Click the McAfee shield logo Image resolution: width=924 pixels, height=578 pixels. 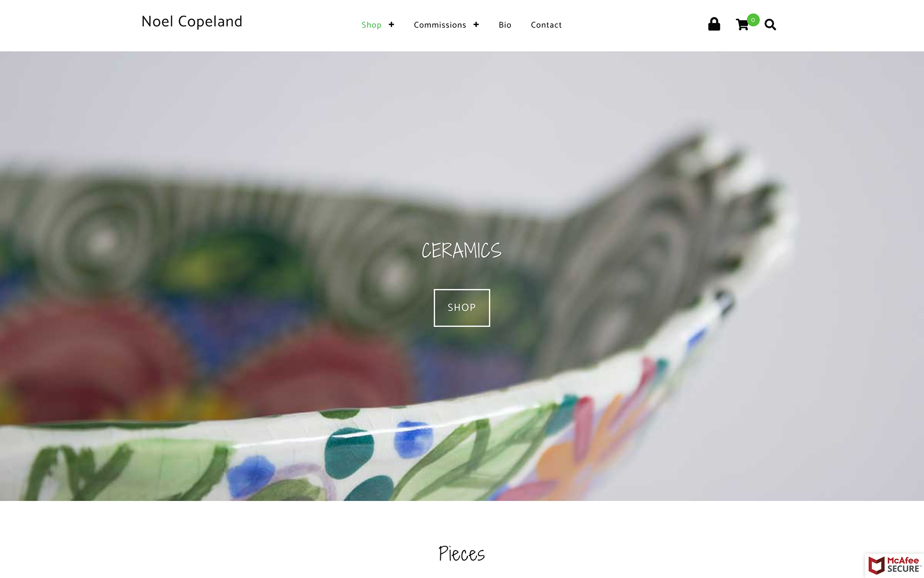pos(876,565)
